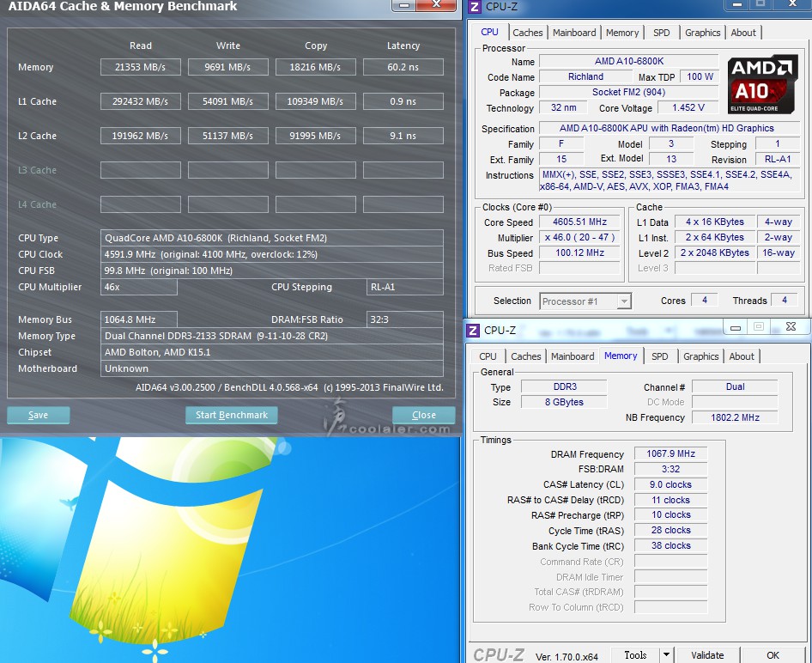Click the Channel # value Dual
This screenshot has height=663, width=812.
click(x=735, y=386)
